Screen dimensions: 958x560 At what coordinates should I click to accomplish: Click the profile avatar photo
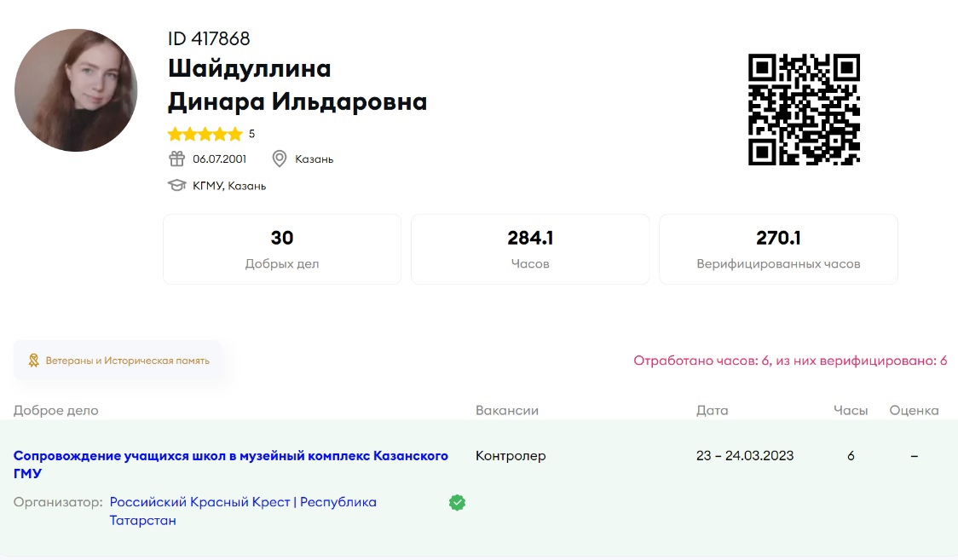75,89
